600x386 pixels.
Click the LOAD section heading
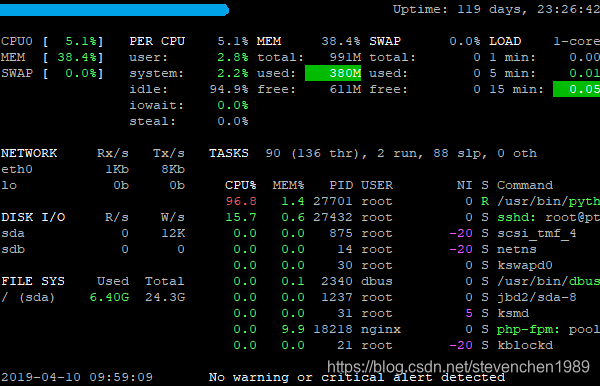point(505,41)
